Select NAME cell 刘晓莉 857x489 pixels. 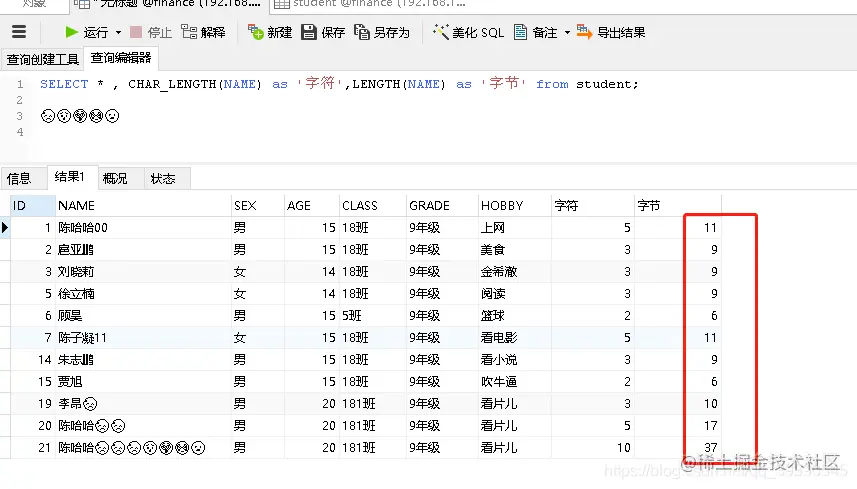[x=143, y=272]
